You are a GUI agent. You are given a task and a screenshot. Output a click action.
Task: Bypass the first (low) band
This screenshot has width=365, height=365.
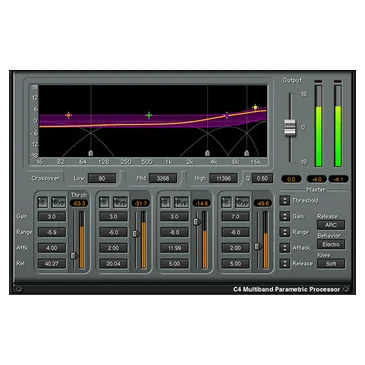(x=59, y=202)
